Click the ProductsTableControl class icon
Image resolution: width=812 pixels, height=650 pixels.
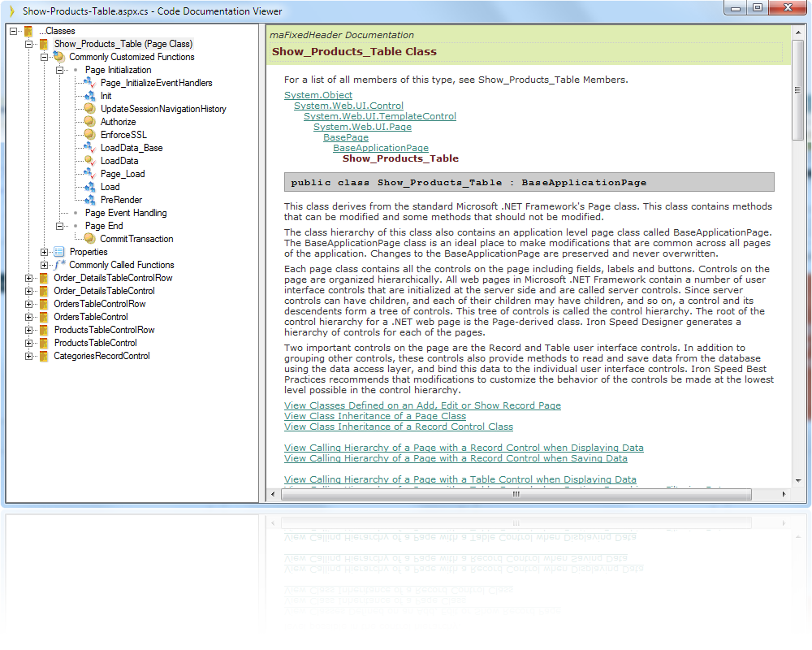(43, 343)
